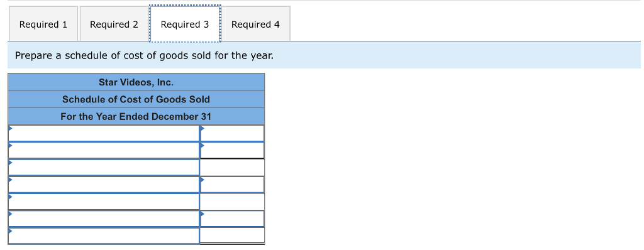Switch to the Required 2 tab
This screenshot has width=644, height=250.
pyautogui.click(x=114, y=24)
